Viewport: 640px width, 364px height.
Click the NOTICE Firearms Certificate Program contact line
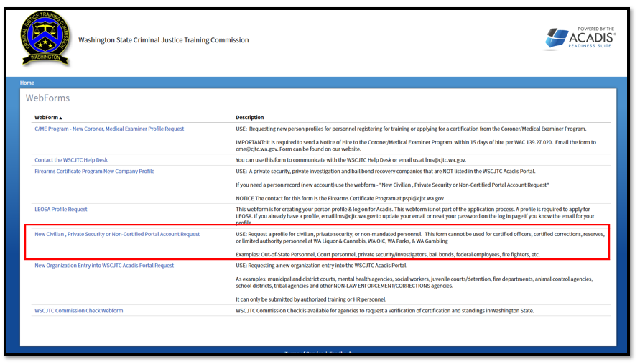click(340, 199)
